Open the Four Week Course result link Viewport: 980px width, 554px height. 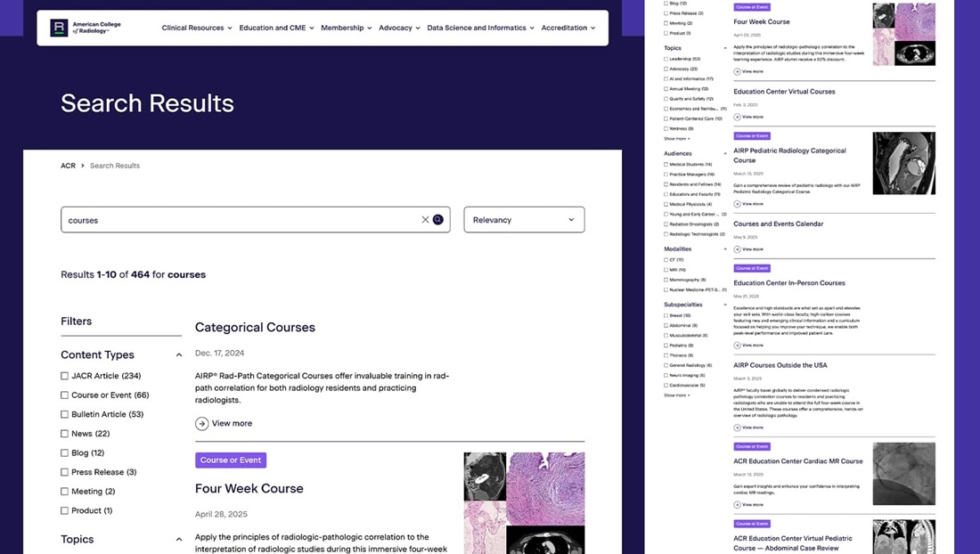pos(249,488)
